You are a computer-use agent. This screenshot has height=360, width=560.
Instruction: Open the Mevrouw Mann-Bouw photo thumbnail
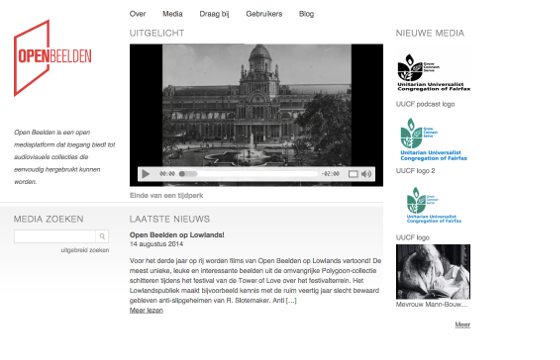point(433,272)
